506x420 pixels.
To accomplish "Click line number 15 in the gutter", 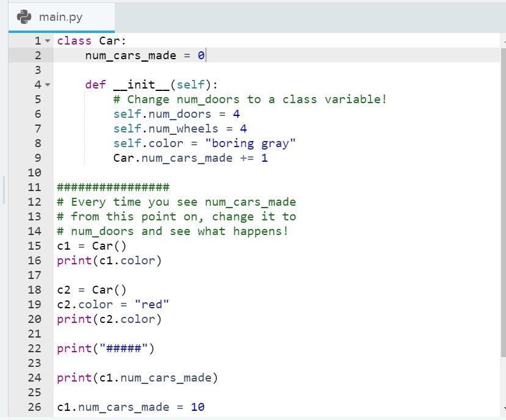I will (x=35, y=245).
